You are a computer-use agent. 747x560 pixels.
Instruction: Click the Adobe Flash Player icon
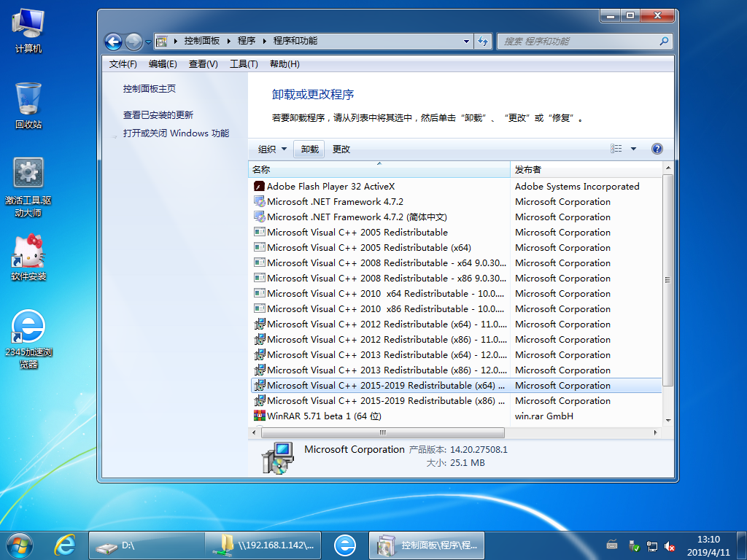[x=259, y=186]
